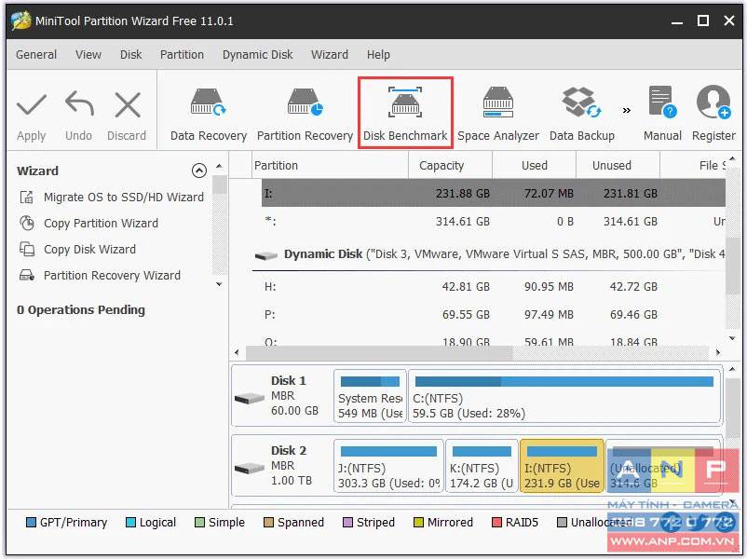Screen dimensions: 747x560
Task: Click the Undo arrow icon
Action: [x=79, y=103]
